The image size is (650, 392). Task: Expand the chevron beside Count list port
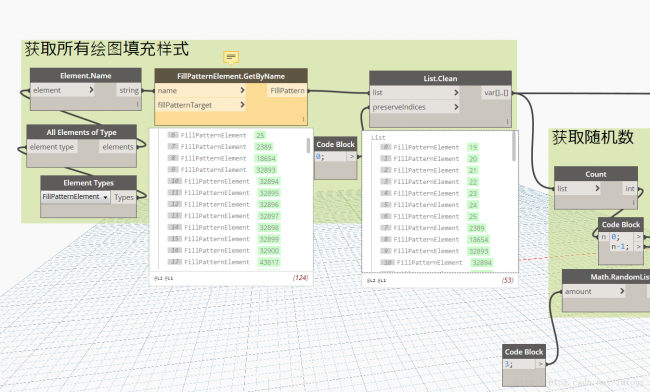point(597,188)
